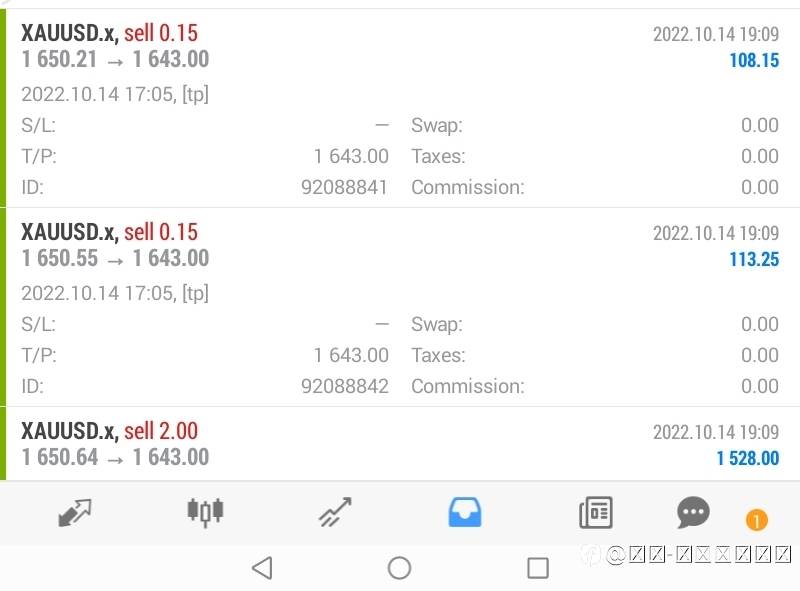Tap the Android recent apps square
The height and width of the screenshot is (591, 800).
(x=538, y=568)
